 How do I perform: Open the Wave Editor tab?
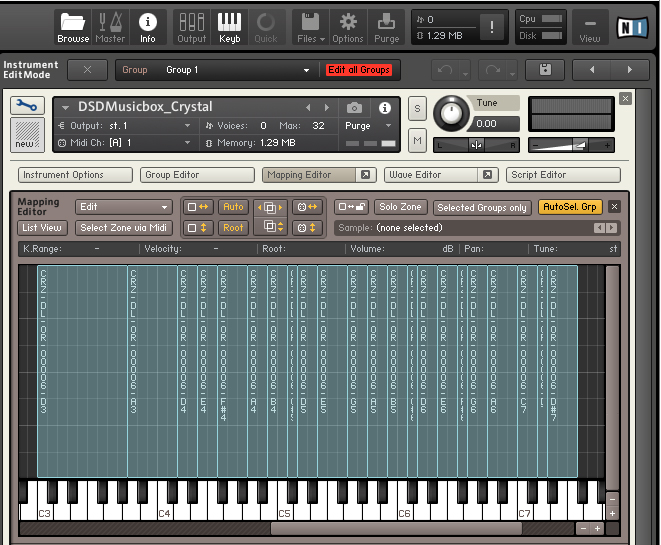click(x=431, y=175)
